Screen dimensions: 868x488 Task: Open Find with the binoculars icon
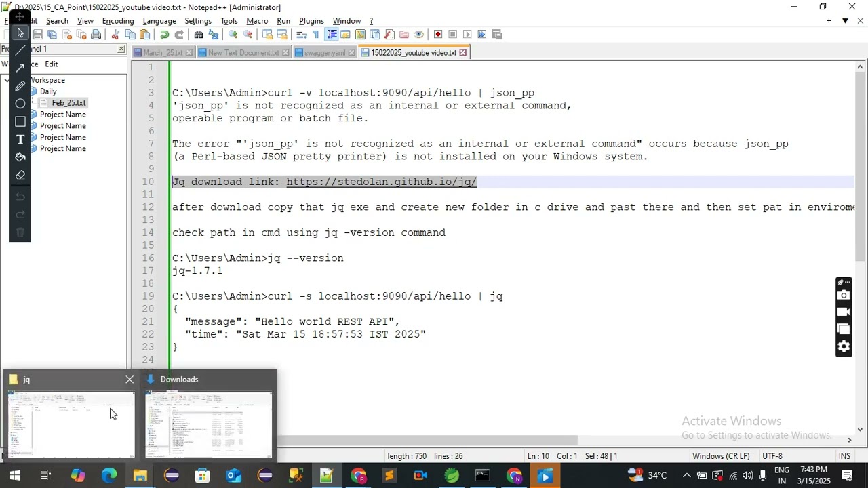point(199,35)
